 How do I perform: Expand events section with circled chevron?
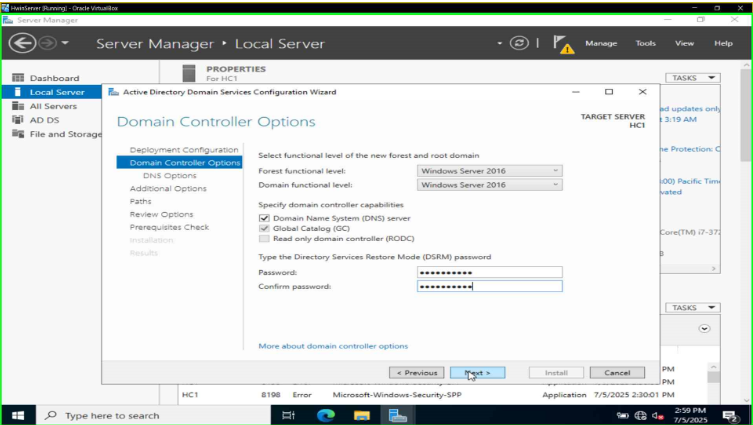pos(704,328)
